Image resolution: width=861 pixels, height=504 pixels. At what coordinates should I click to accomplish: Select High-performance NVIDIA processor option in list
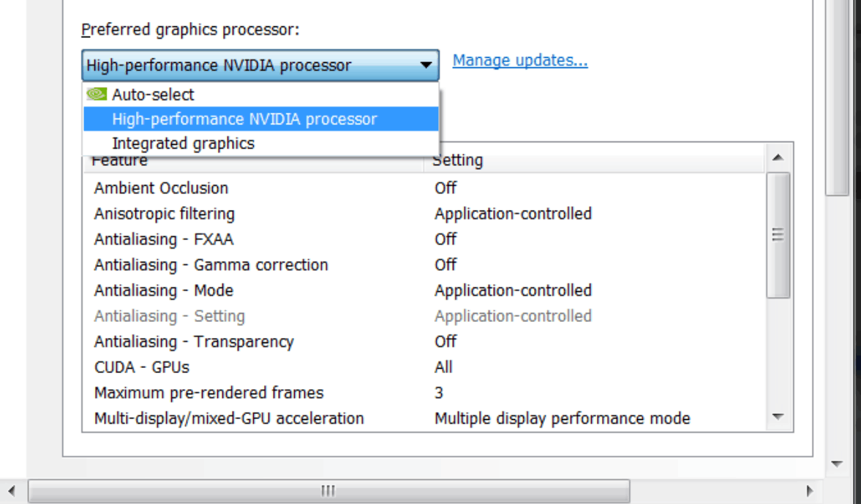pos(261,119)
